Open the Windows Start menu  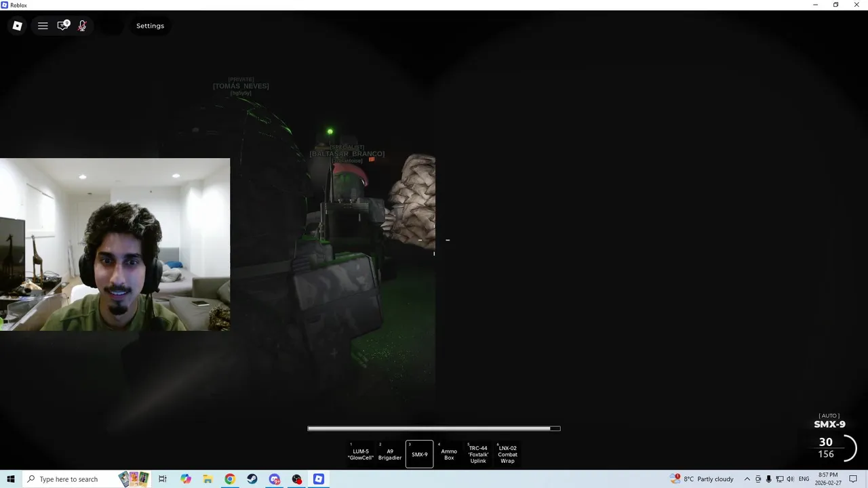10,479
